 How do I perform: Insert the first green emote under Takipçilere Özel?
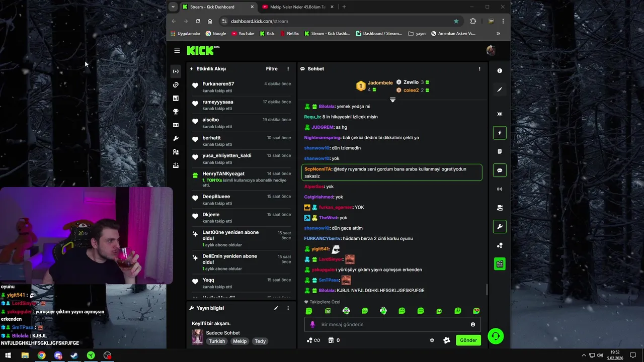[309, 311]
